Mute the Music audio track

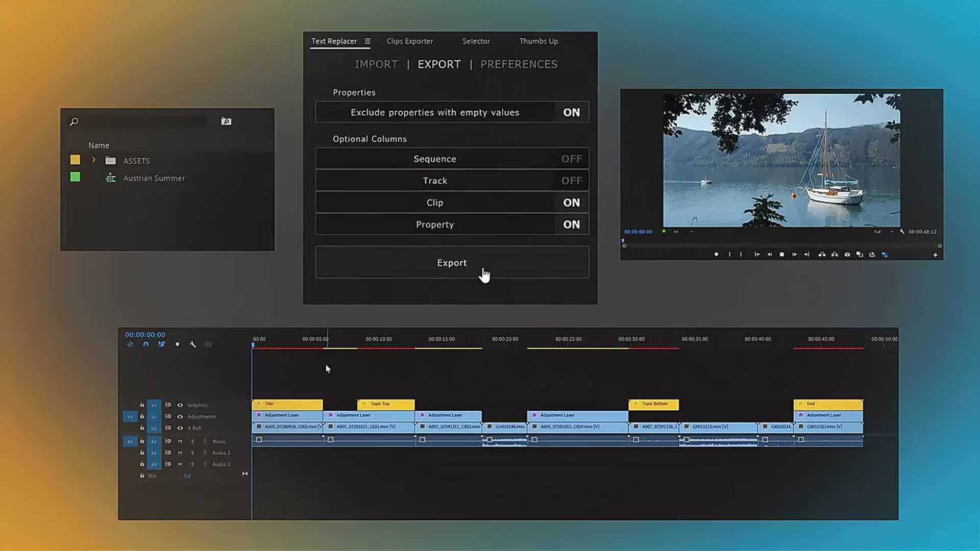pos(180,441)
